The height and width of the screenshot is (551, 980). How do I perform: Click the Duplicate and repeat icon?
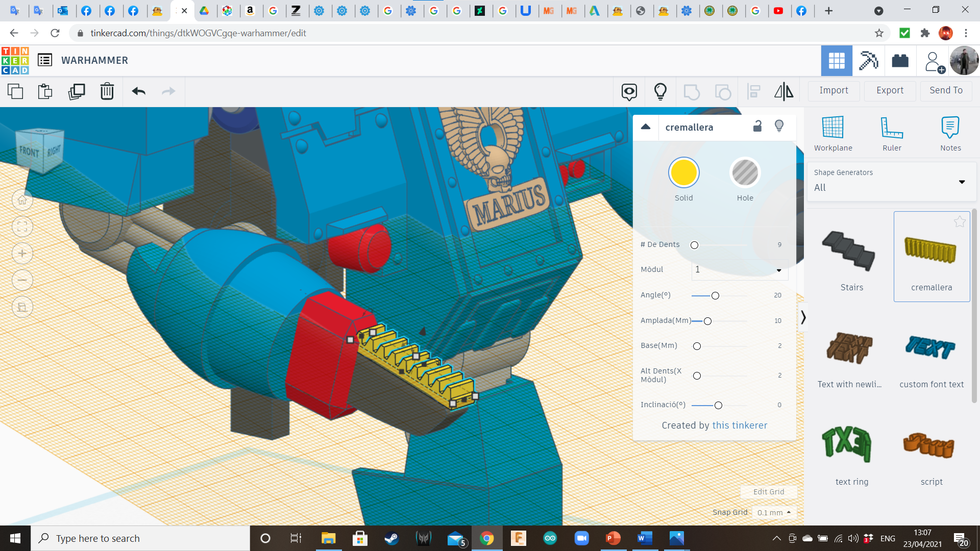[x=77, y=91]
